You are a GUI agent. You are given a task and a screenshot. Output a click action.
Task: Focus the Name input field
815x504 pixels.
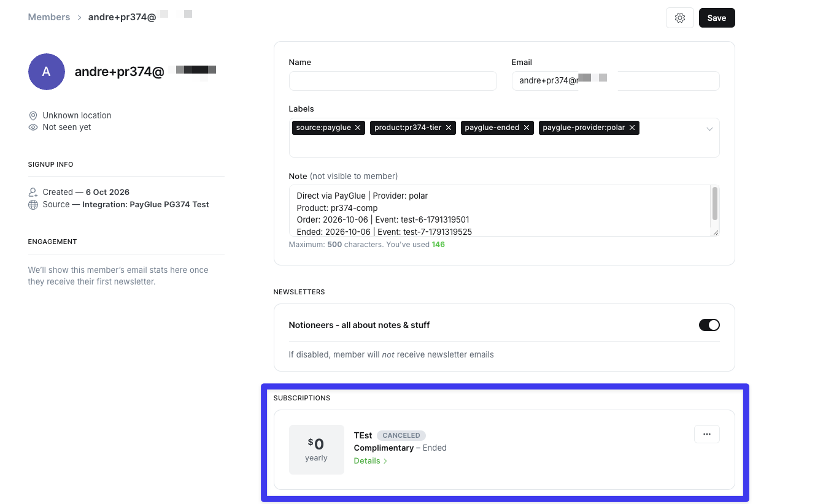coord(393,81)
